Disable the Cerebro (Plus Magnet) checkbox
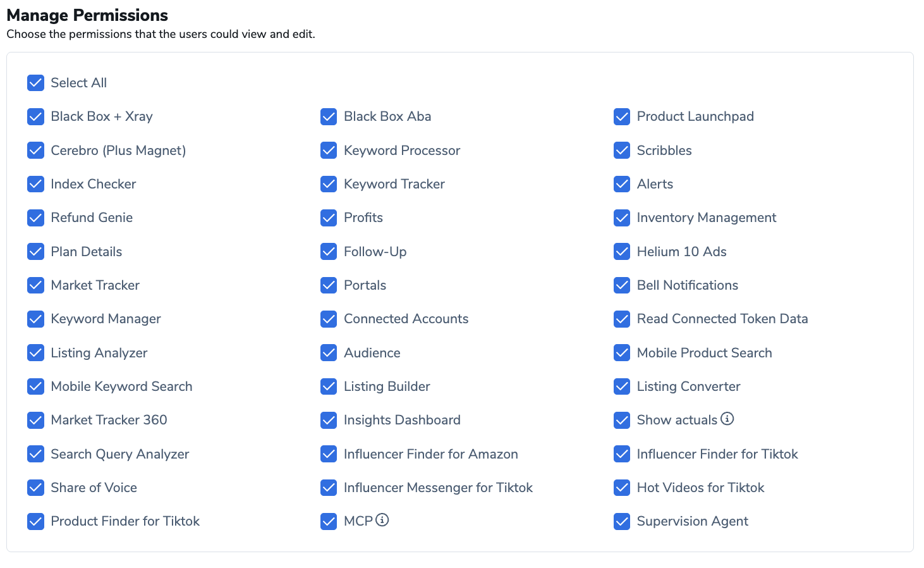This screenshot has height=568, width=924. point(36,151)
